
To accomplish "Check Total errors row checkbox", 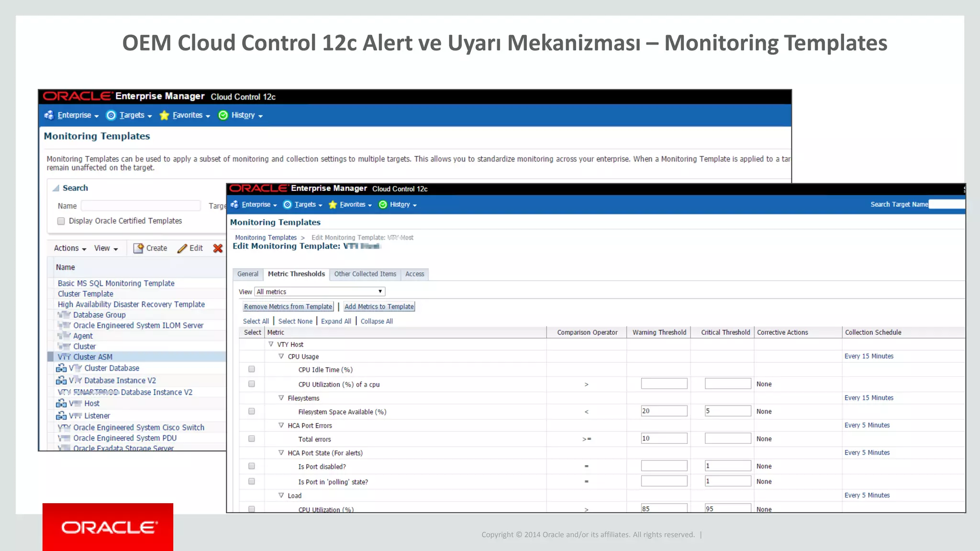I will click(x=252, y=439).
